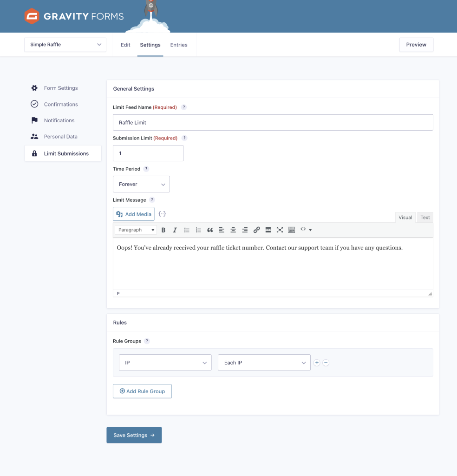
Task: Apply bold formatting in the limit message editor
Action: (163, 230)
